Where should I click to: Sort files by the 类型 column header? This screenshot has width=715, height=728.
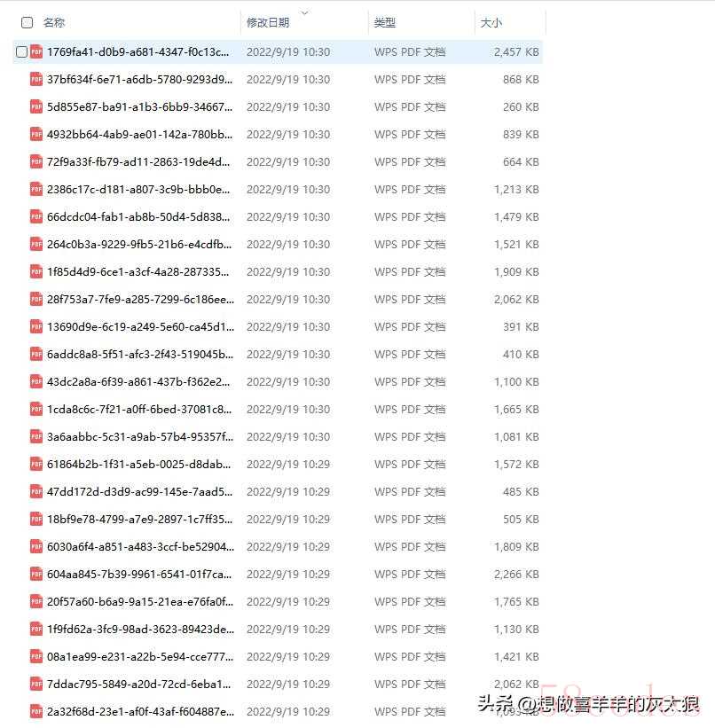[385, 22]
